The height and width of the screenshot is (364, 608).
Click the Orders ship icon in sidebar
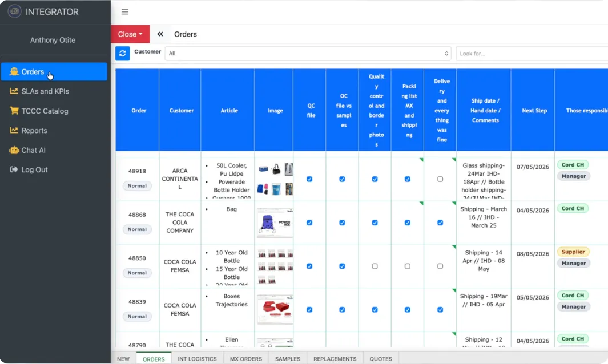(x=14, y=72)
